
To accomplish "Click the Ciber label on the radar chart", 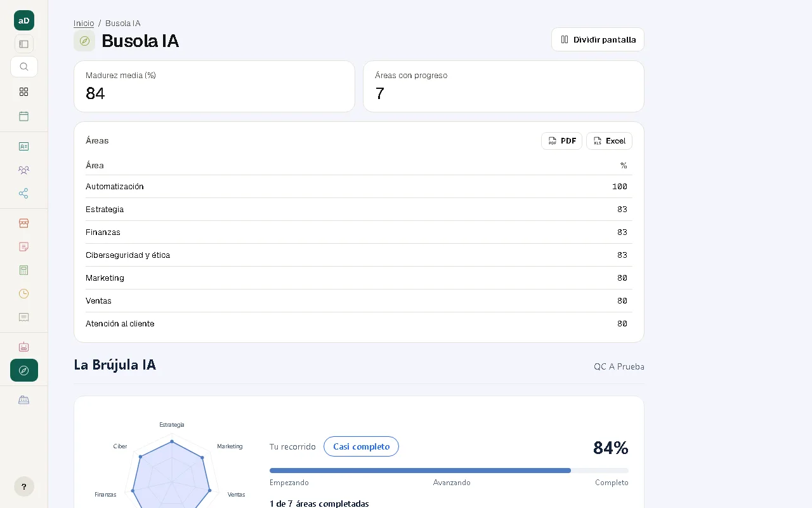I will 120,446.
